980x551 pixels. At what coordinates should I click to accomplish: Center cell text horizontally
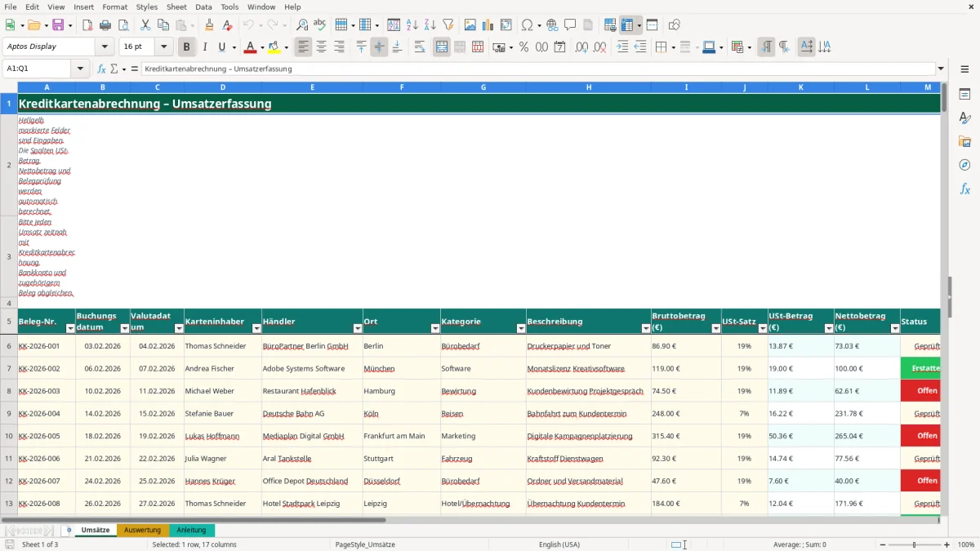point(322,47)
